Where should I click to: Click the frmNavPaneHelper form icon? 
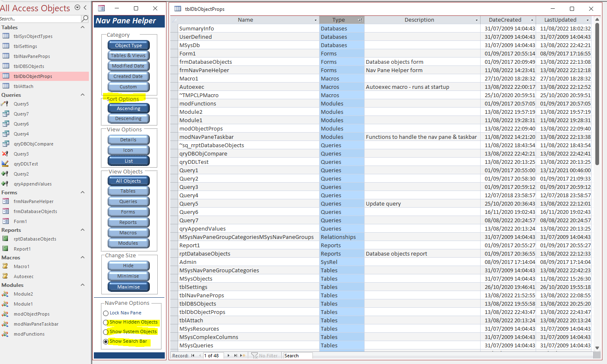[x=5, y=201]
